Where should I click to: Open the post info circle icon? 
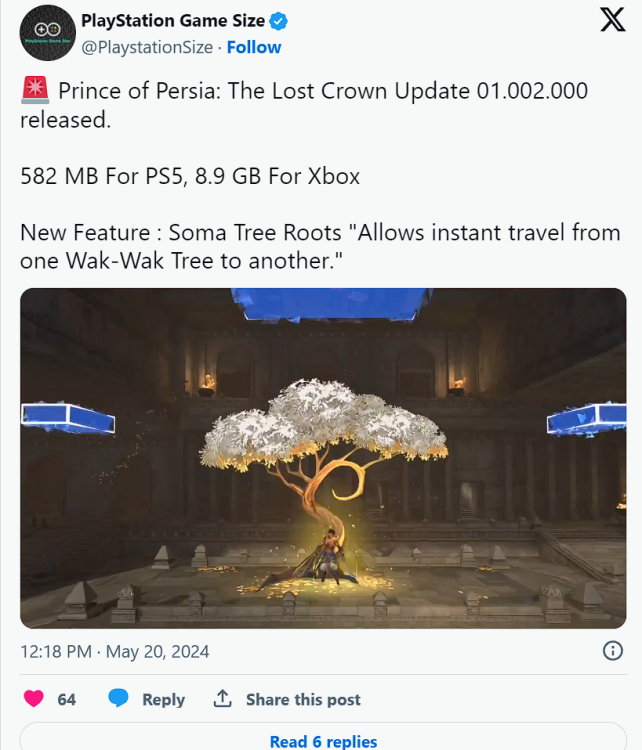pos(613,651)
